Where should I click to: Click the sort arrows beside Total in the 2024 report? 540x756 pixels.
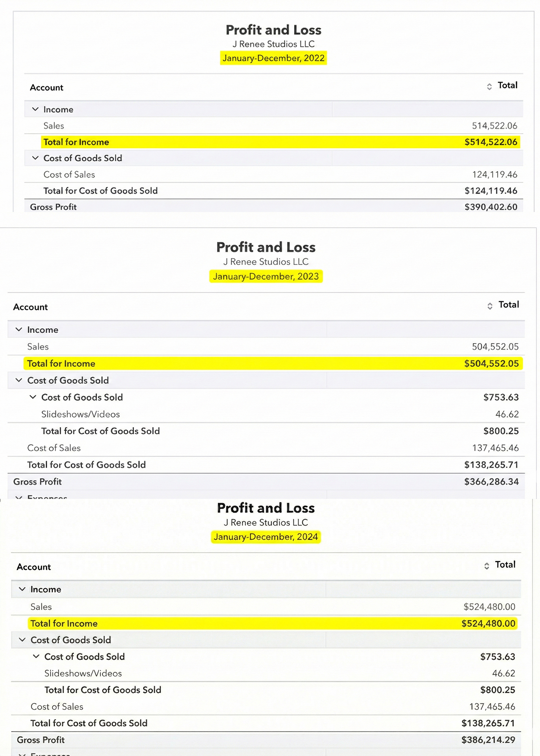click(486, 566)
